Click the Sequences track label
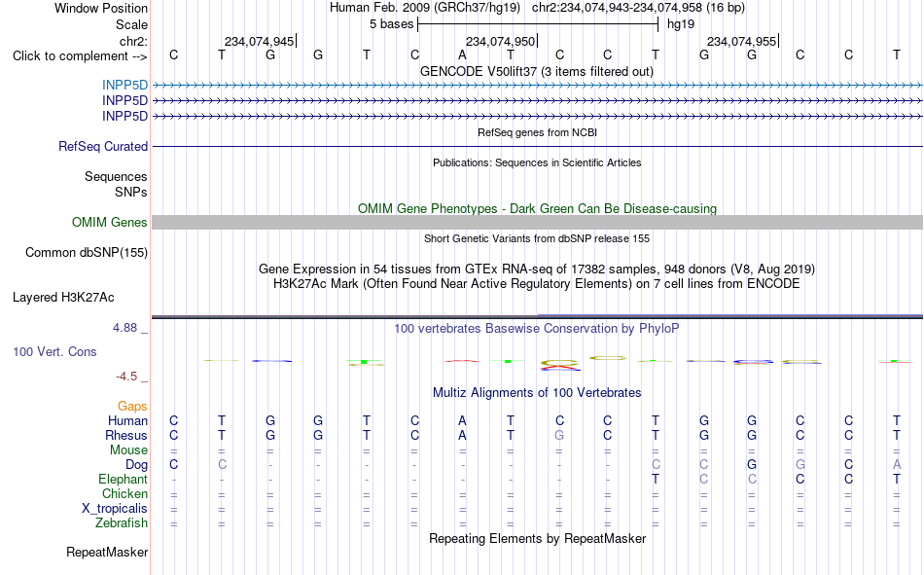The height and width of the screenshot is (575, 924). click(x=116, y=176)
